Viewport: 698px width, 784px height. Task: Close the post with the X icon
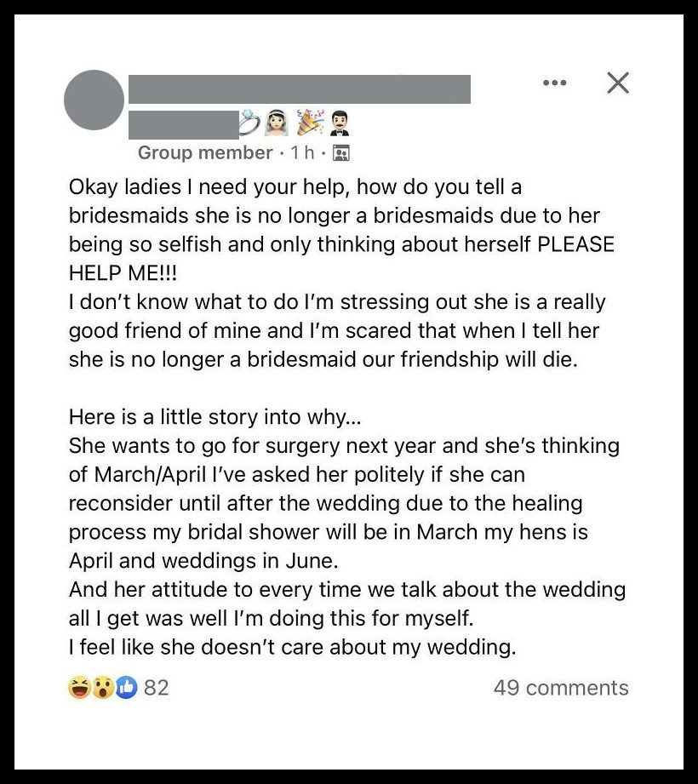(618, 83)
